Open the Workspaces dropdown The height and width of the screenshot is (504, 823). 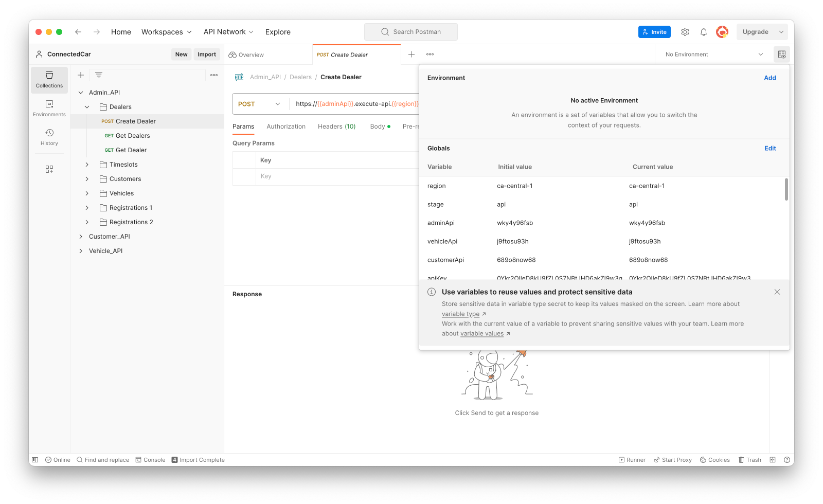click(x=167, y=32)
